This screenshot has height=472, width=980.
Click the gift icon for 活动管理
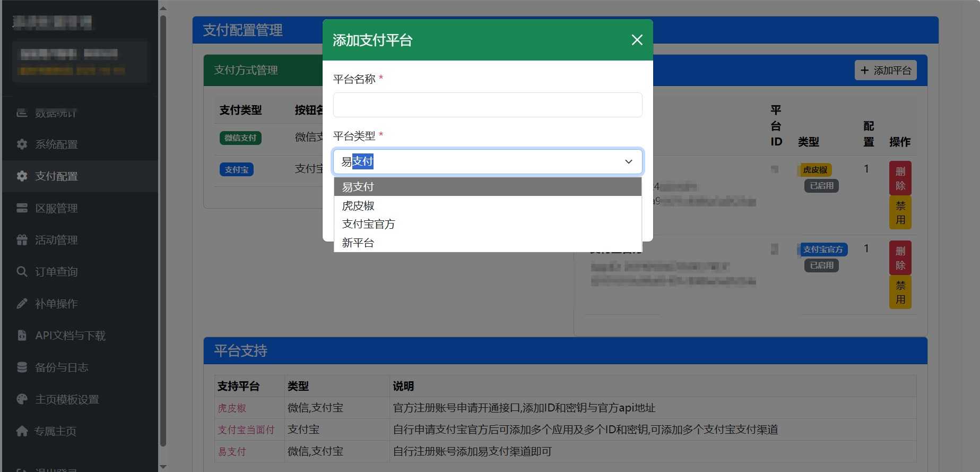click(22, 240)
